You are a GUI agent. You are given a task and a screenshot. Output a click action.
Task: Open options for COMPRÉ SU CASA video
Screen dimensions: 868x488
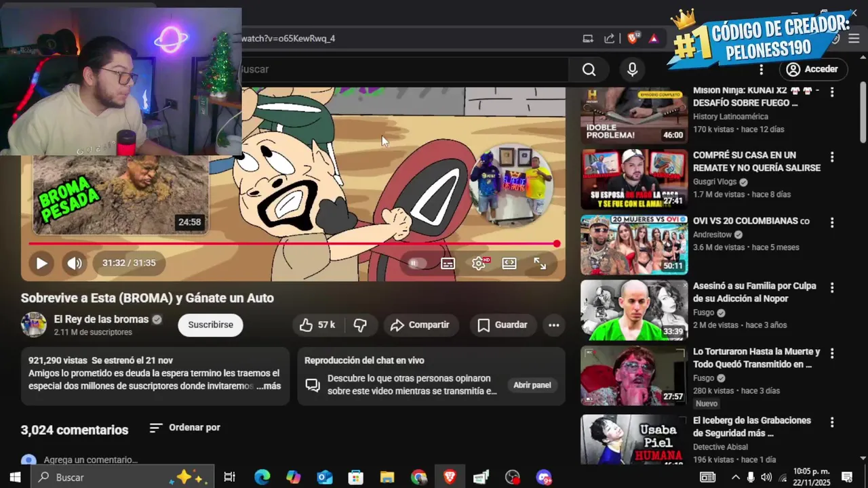tap(832, 157)
